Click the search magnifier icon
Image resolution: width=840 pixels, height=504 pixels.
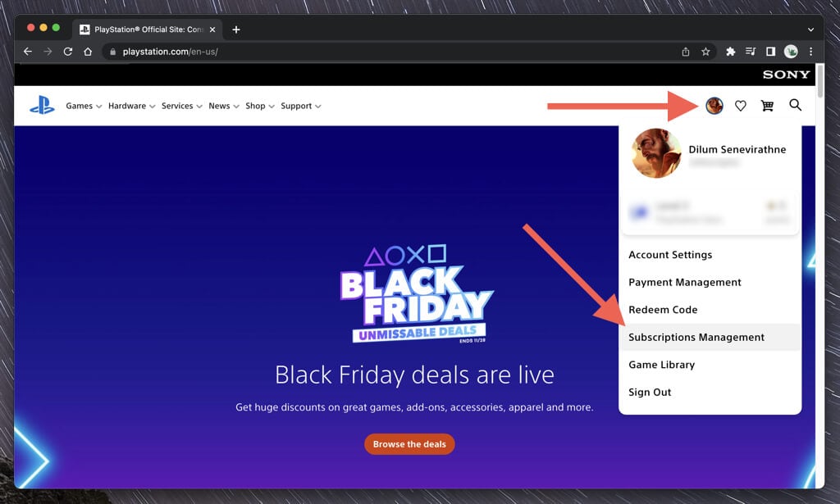(795, 106)
